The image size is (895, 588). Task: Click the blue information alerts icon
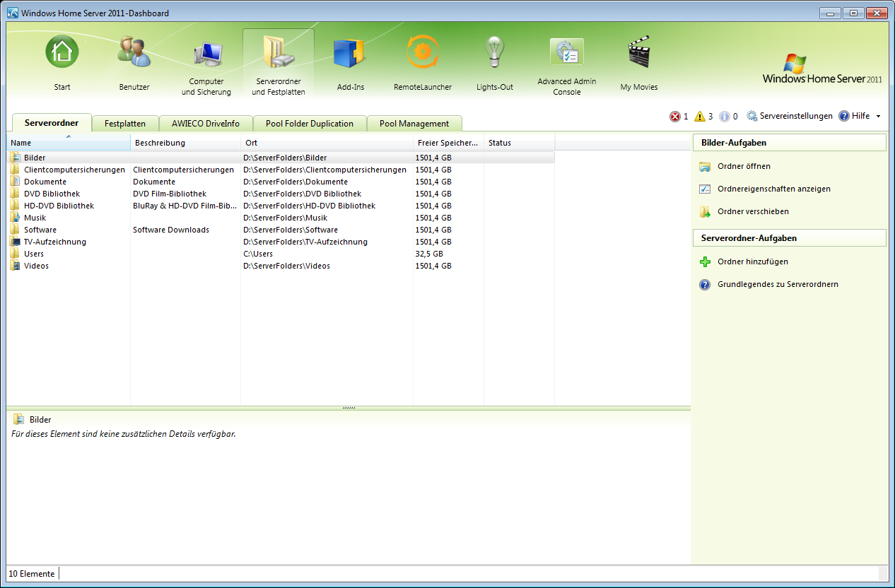click(x=725, y=117)
